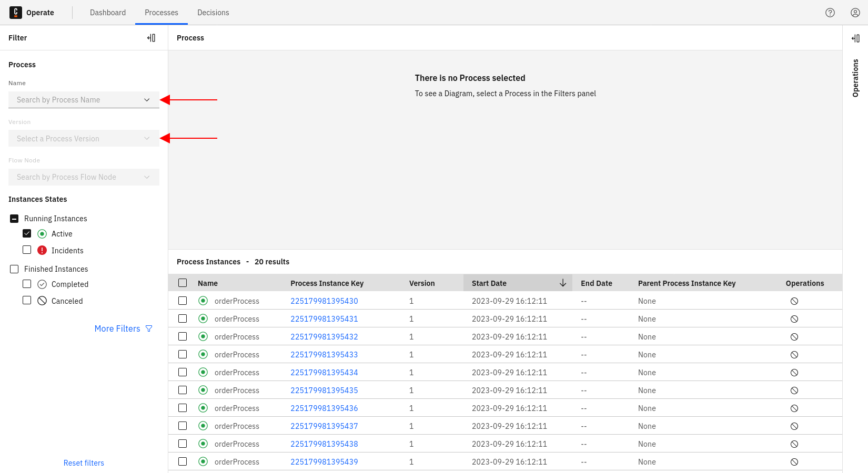868x473 pixels.
Task: Click the More Filters button
Action: [123, 328]
